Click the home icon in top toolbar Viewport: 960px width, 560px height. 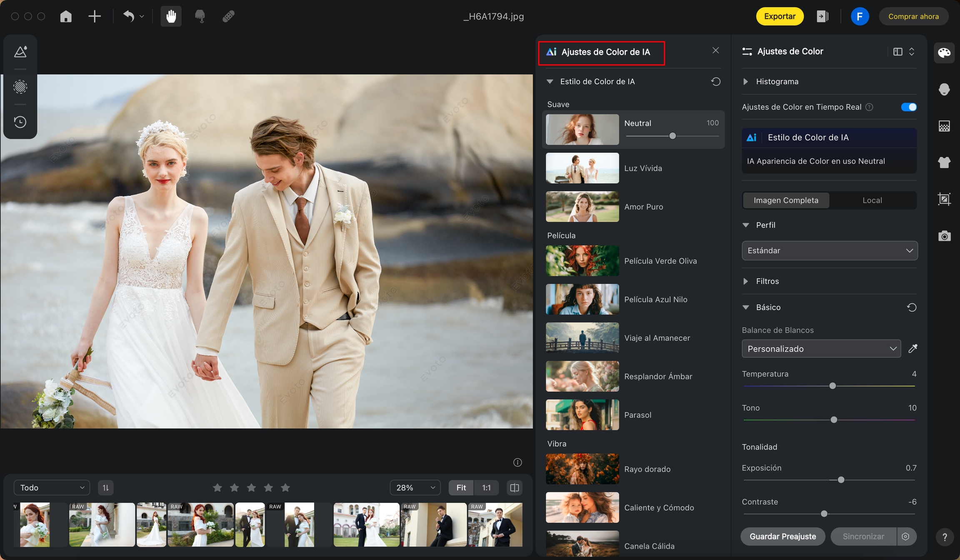[x=66, y=17]
